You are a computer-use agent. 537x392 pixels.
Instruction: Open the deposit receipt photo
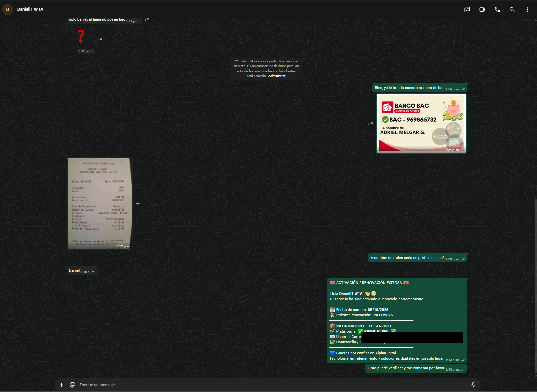[x=100, y=204]
